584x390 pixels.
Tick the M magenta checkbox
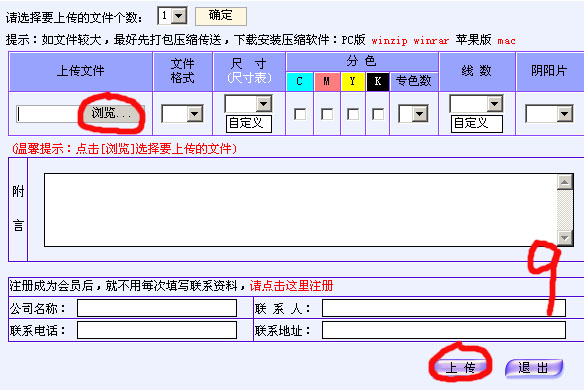(327, 114)
